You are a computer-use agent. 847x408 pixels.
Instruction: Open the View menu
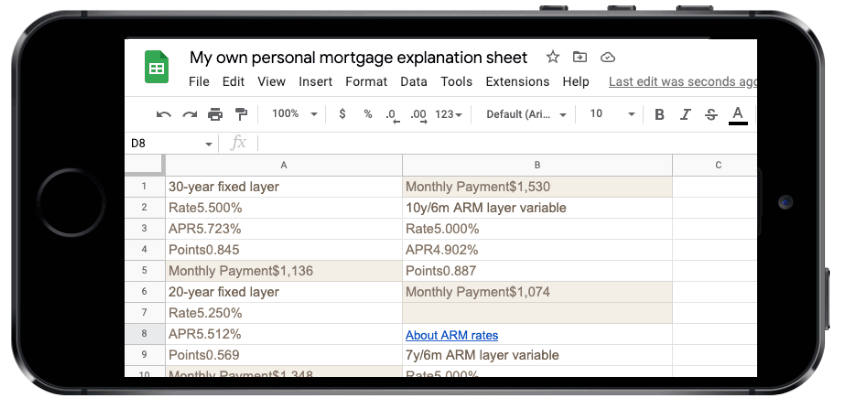click(271, 82)
